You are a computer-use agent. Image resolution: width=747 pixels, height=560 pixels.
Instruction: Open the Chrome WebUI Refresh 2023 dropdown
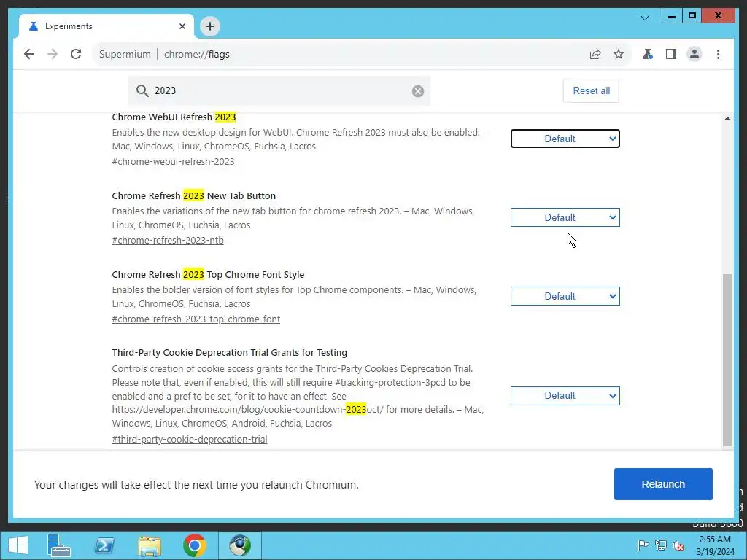(565, 139)
